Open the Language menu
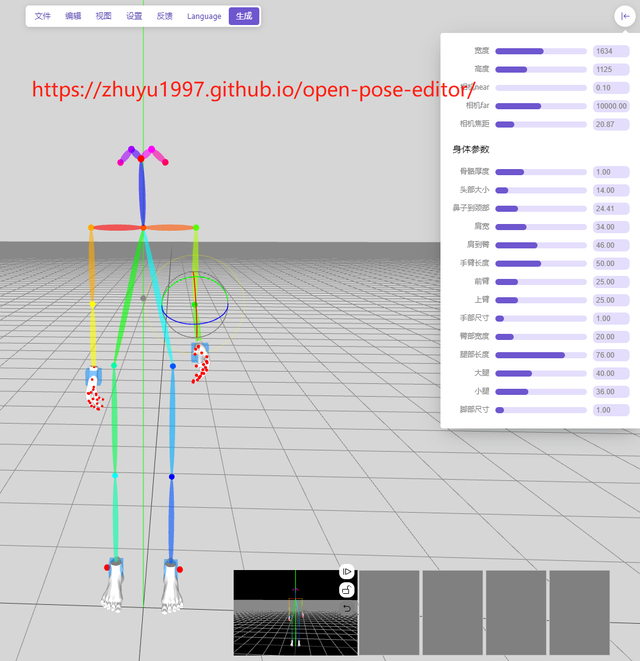This screenshot has height=661, width=640. coord(204,16)
